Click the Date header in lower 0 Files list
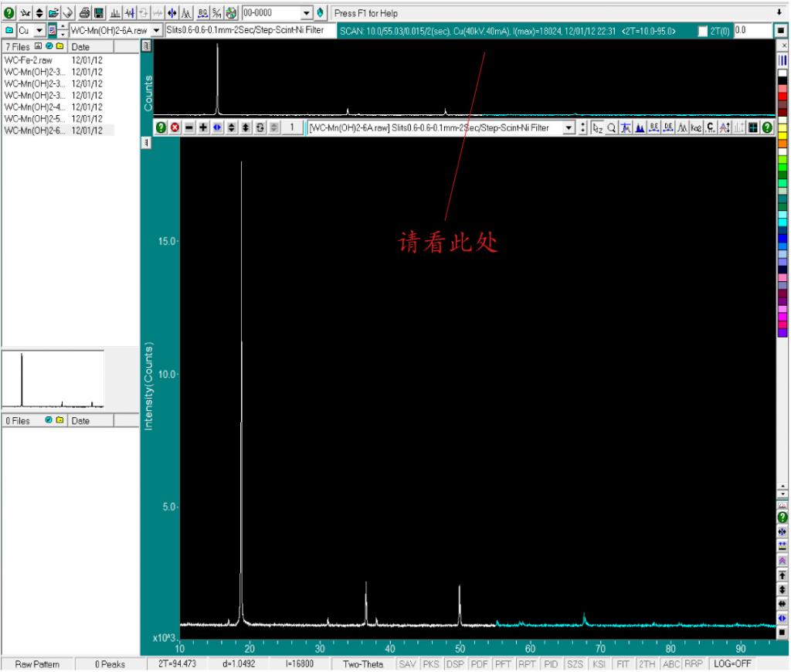This screenshot has width=791, height=672. 91,421
